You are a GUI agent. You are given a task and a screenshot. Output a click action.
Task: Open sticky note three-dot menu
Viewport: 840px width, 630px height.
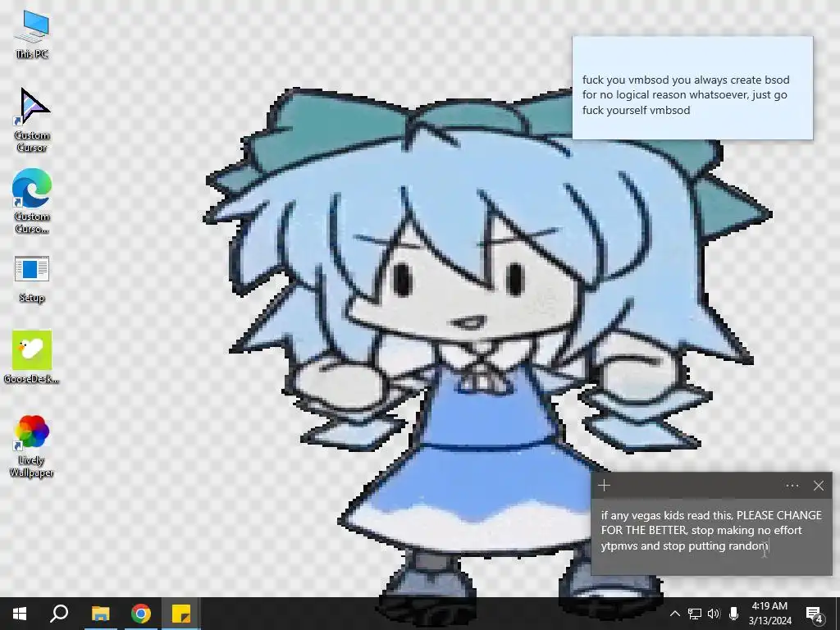[x=792, y=486]
